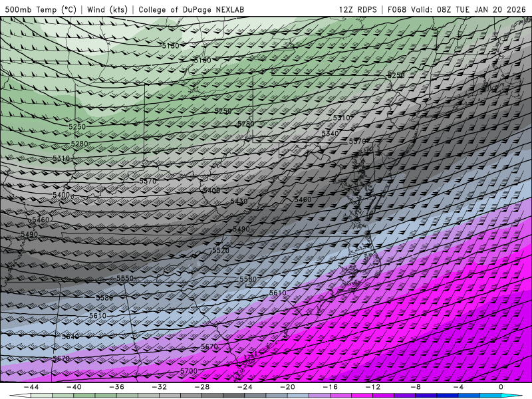Select the -12 tick on the temperature scale
Image resolution: width=532 pixels, height=399 pixels.
pyautogui.click(x=373, y=387)
